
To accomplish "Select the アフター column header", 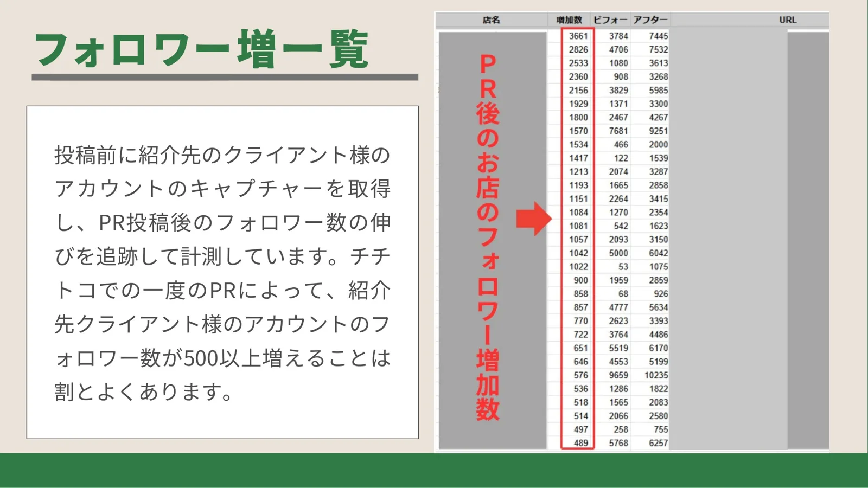I will click(x=650, y=20).
